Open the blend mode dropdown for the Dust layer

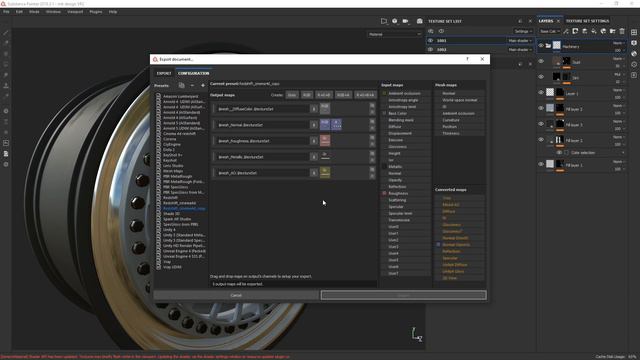(618, 59)
